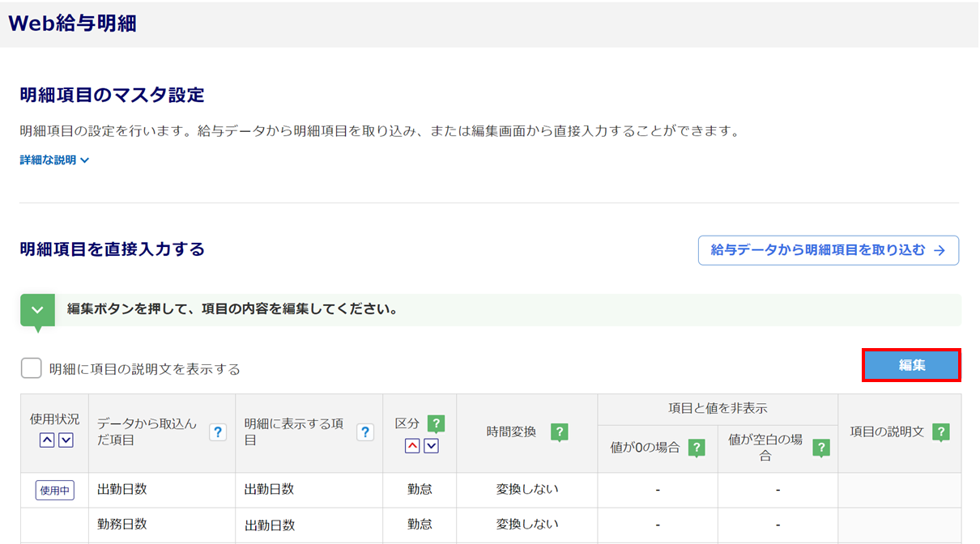Collapse the green chevron instruction banner

point(37,310)
